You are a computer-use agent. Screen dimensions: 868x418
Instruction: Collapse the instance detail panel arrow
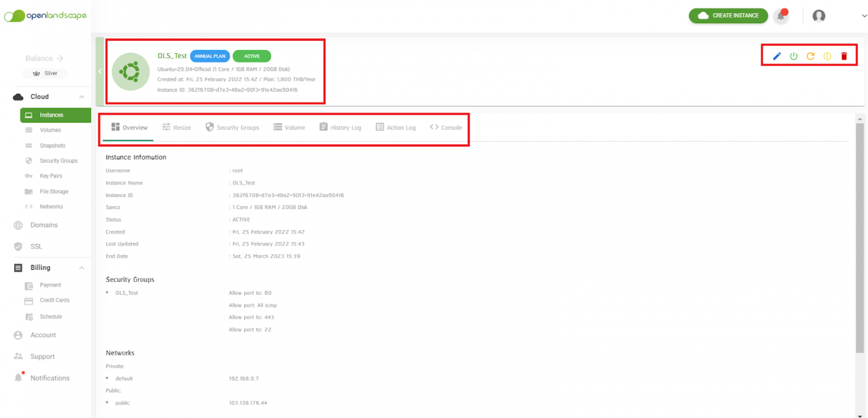point(100,71)
